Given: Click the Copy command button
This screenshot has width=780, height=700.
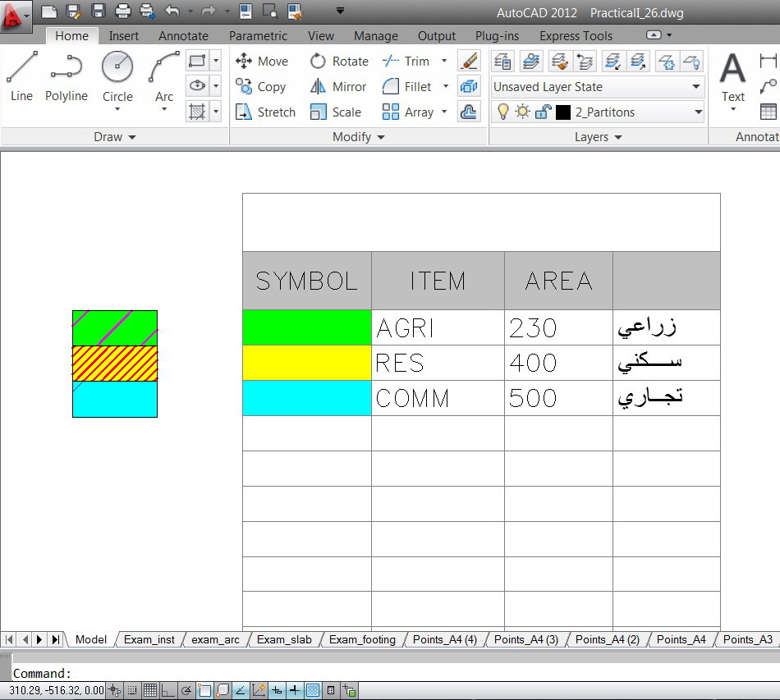Looking at the screenshot, I should 263,86.
